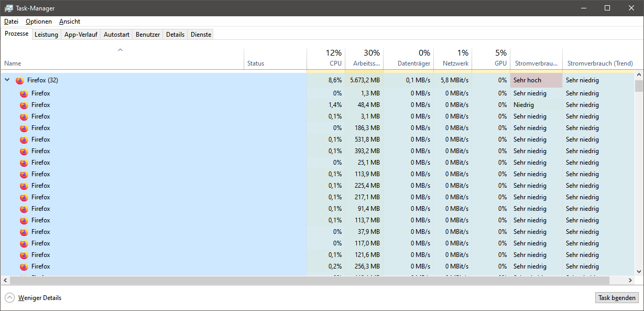
Task: Click the Firefox icon in the 3,1 MB row
Action: [24, 116]
